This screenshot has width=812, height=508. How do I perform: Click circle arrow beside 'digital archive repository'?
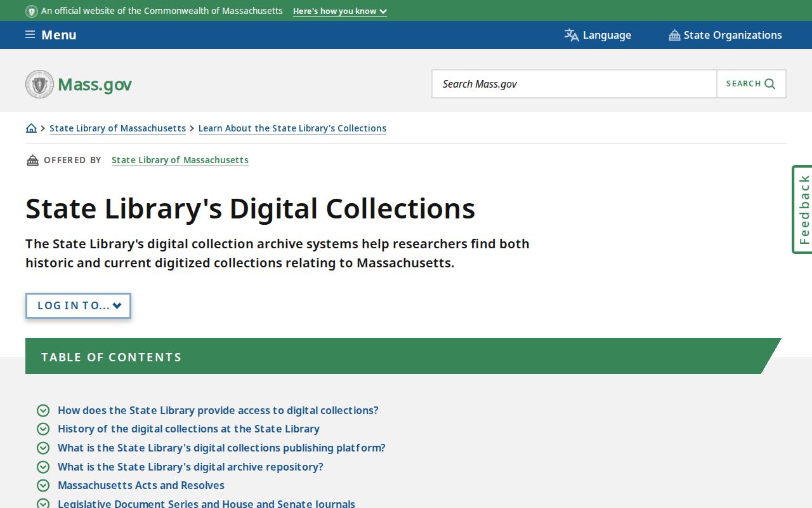pyautogui.click(x=43, y=467)
